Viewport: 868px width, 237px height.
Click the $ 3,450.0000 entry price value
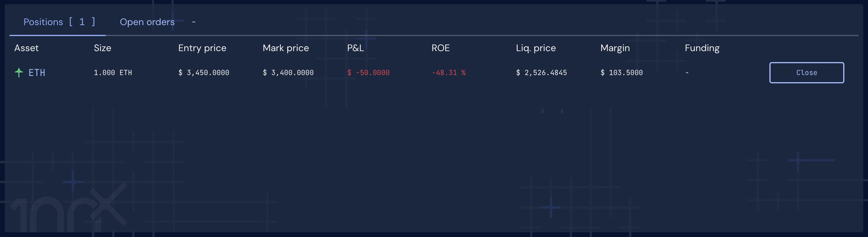(203, 72)
